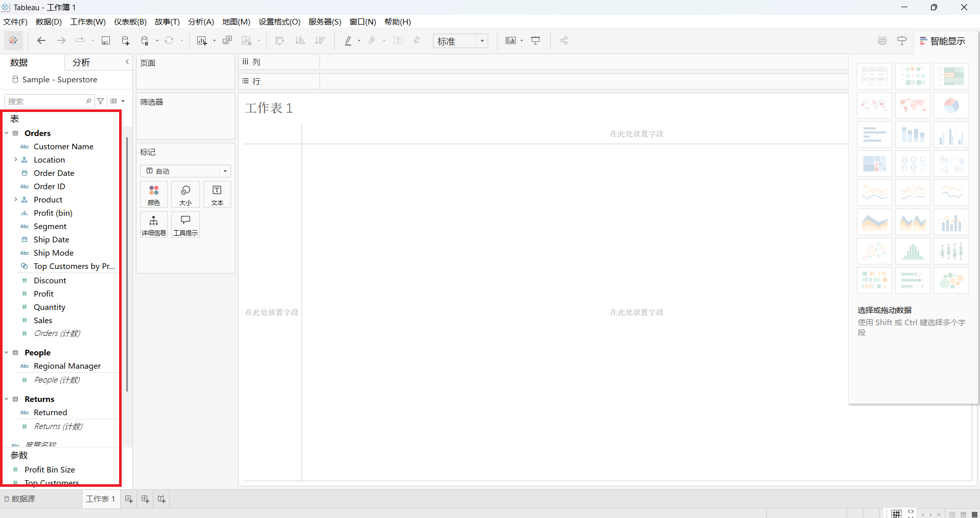Click the undo back arrow
Image resolution: width=980 pixels, height=518 pixels.
pyautogui.click(x=41, y=40)
